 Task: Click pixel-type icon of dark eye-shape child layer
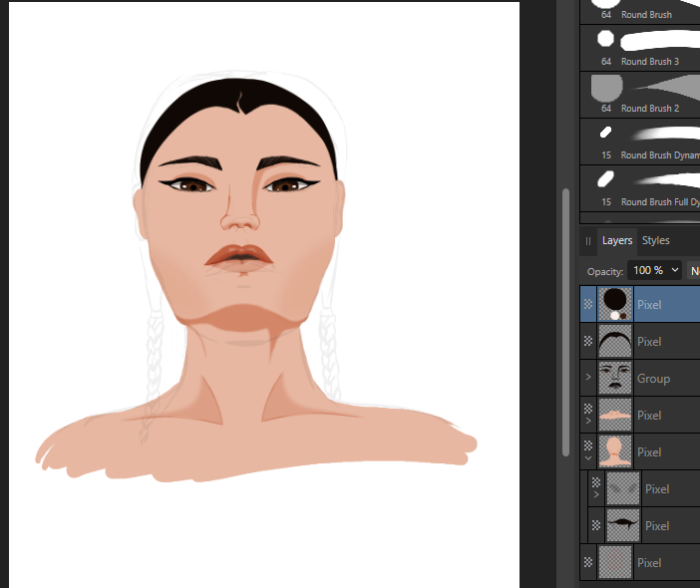pos(596,525)
